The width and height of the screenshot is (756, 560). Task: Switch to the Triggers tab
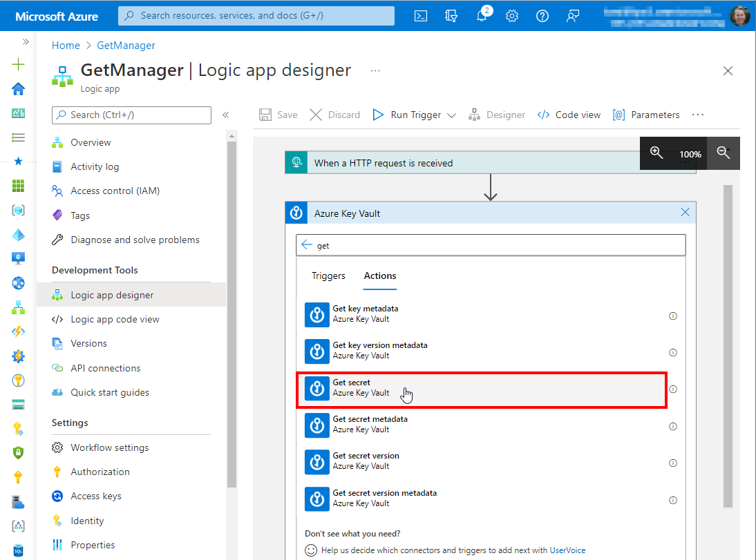pos(328,276)
